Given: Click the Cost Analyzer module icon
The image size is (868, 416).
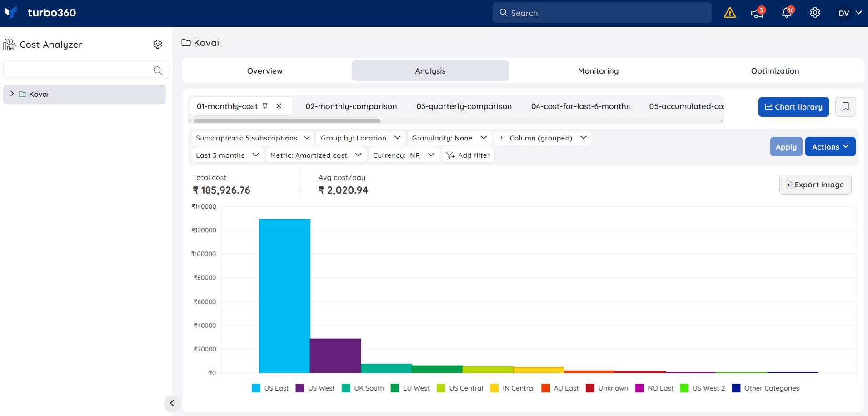Looking at the screenshot, I should tap(10, 45).
